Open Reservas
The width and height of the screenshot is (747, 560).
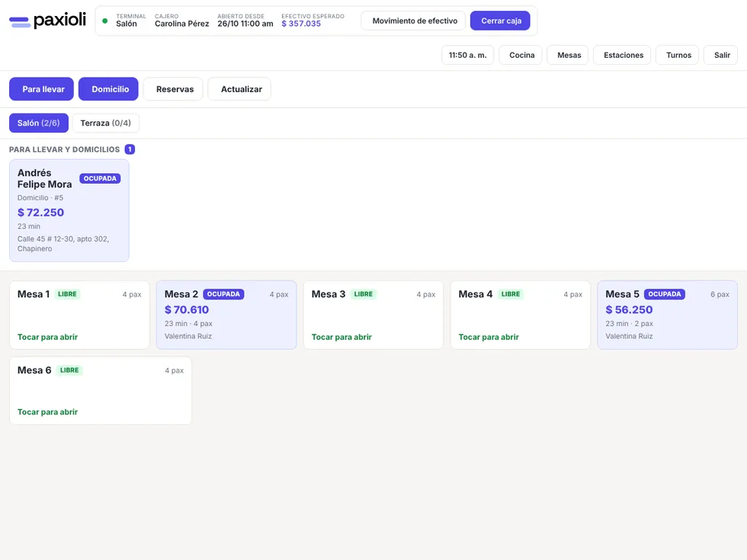pyautogui.click(x=173, y=89)
